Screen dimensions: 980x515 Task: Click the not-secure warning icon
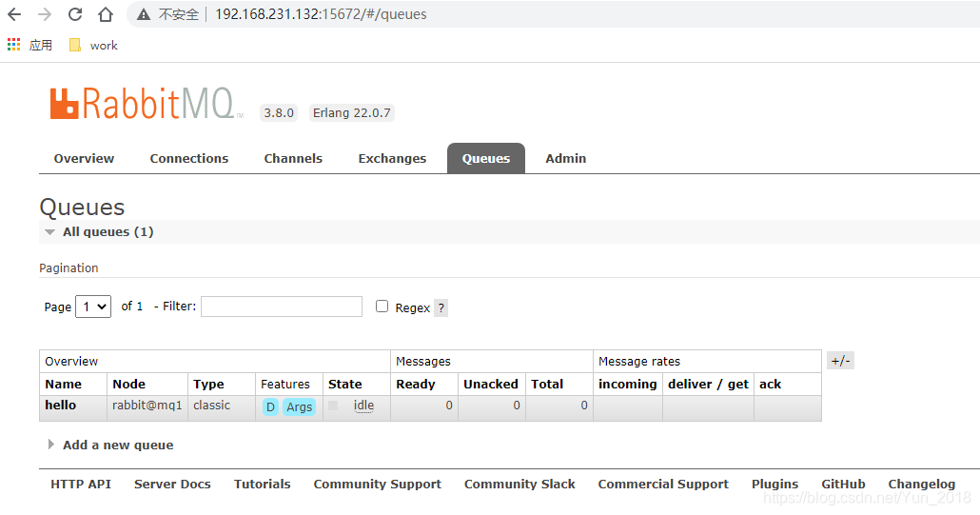(x=144, y=14)
